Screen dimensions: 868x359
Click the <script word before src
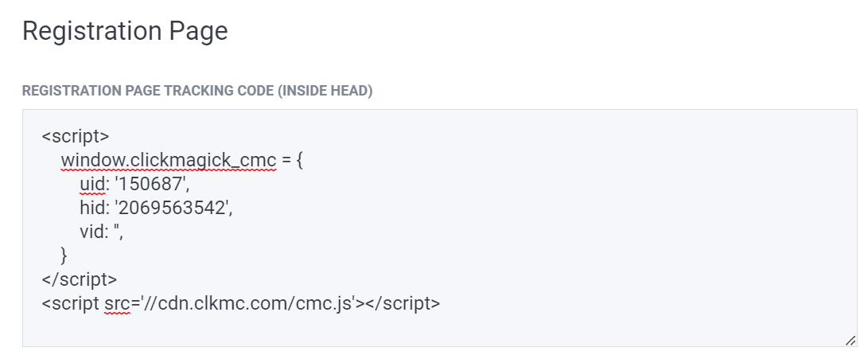point(71,303)
